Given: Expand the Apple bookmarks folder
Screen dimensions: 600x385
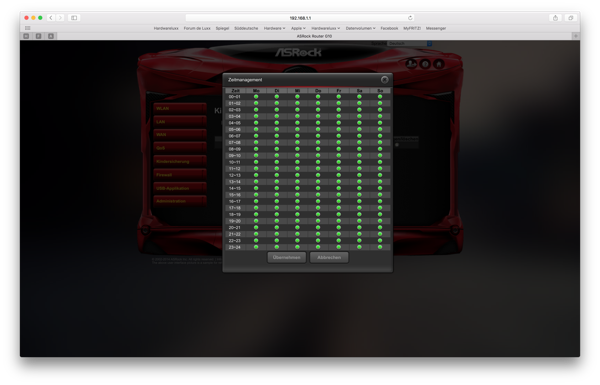Looking at the screenshot, I should 298,28.
